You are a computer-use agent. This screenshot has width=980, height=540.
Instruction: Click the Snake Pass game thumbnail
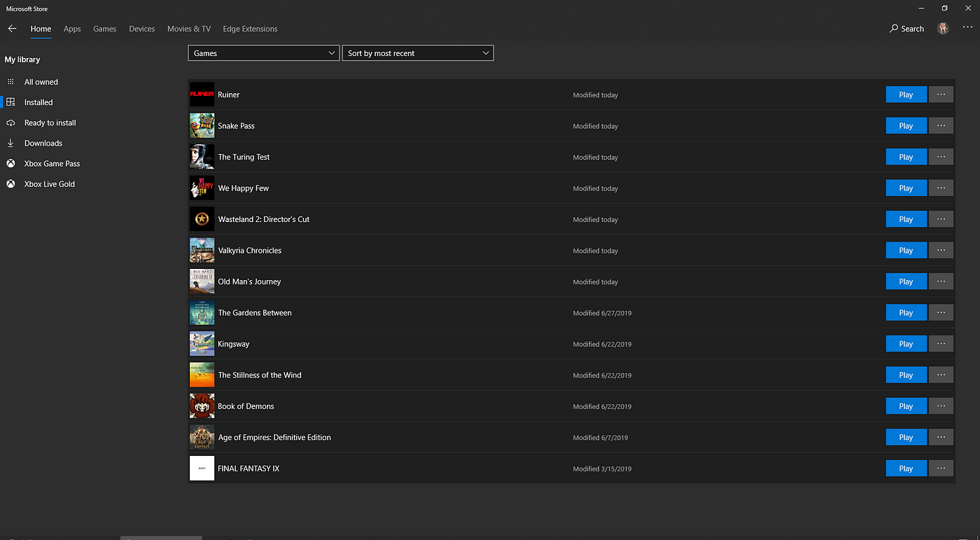pyautogui.click(x=202, y=125)
